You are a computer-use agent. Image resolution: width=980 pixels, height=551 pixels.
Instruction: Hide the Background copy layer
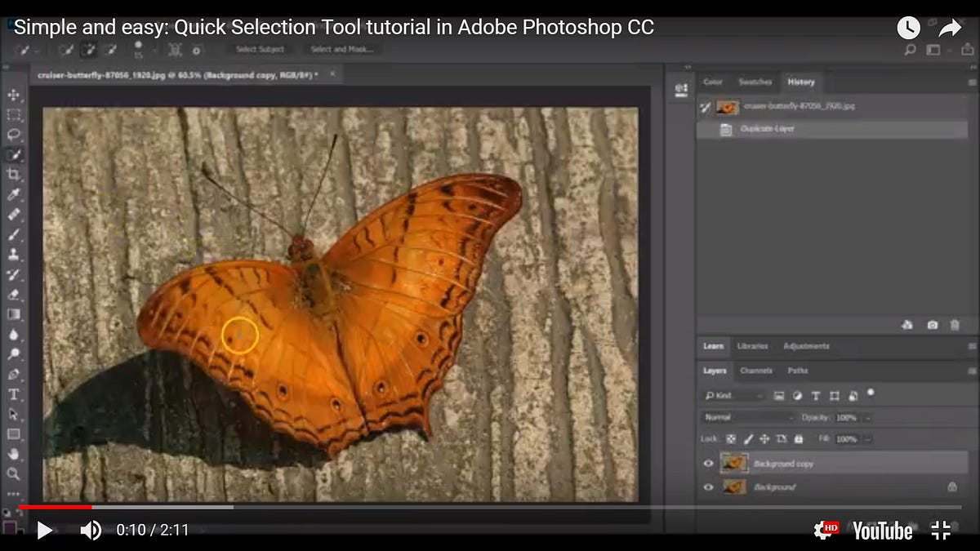click(x=708, y=464)
